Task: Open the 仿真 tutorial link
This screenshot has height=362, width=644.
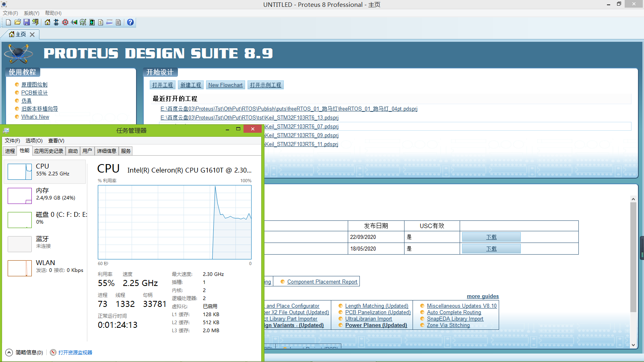Action: (x=27, y=101)
